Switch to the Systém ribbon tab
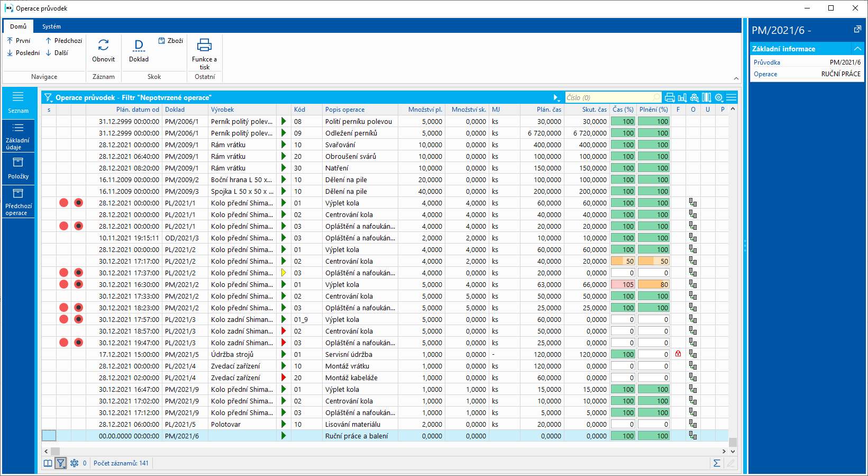Image resolution: width=868 pixels, height=476 pixels. [51, 26]
